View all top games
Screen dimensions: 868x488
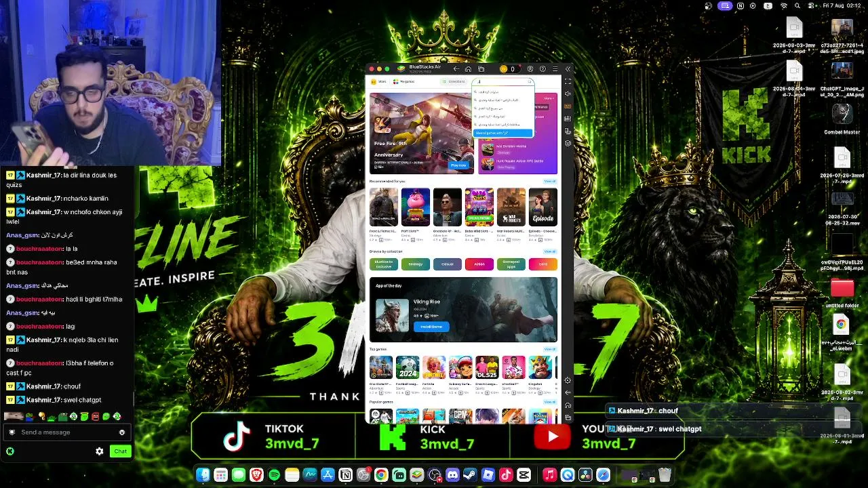tap(550, 349)
